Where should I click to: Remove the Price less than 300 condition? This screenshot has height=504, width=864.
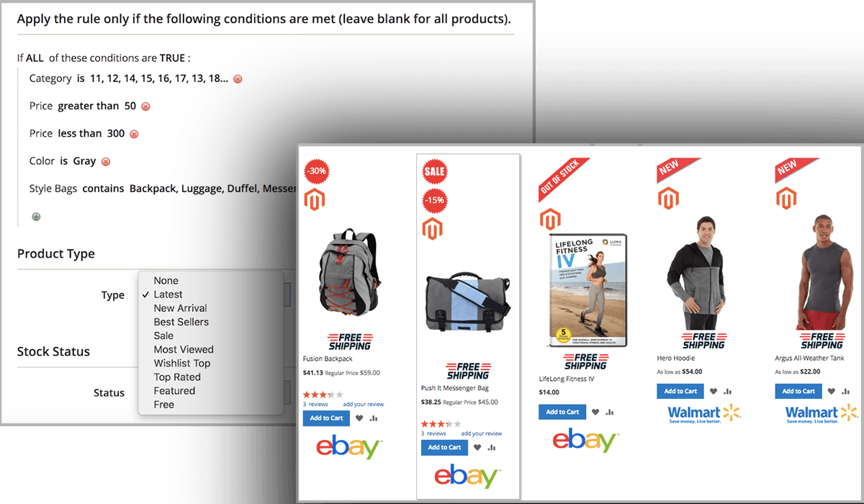coord(134,134)
